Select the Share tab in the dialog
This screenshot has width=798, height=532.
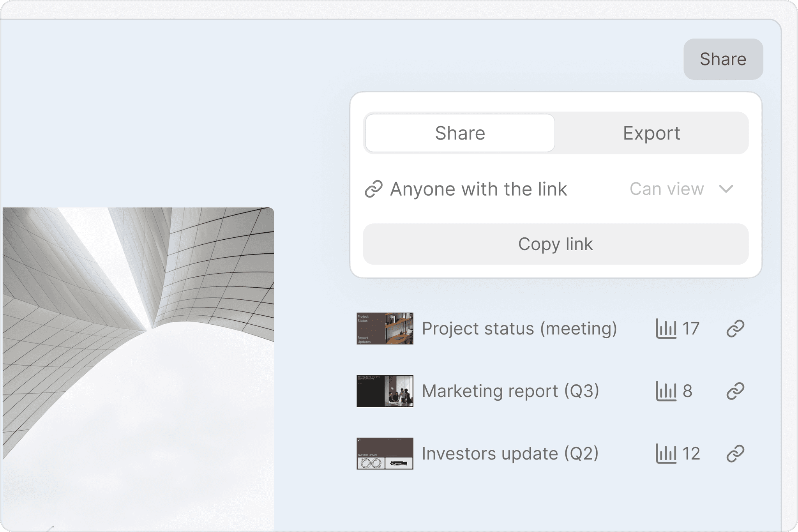pos(460,133)
